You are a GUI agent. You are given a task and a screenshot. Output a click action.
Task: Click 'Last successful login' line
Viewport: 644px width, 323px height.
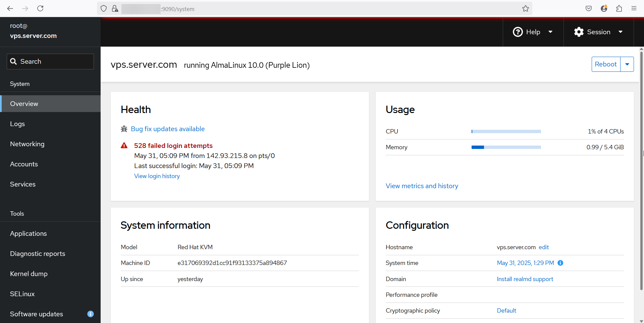click(x=194, y=166)
